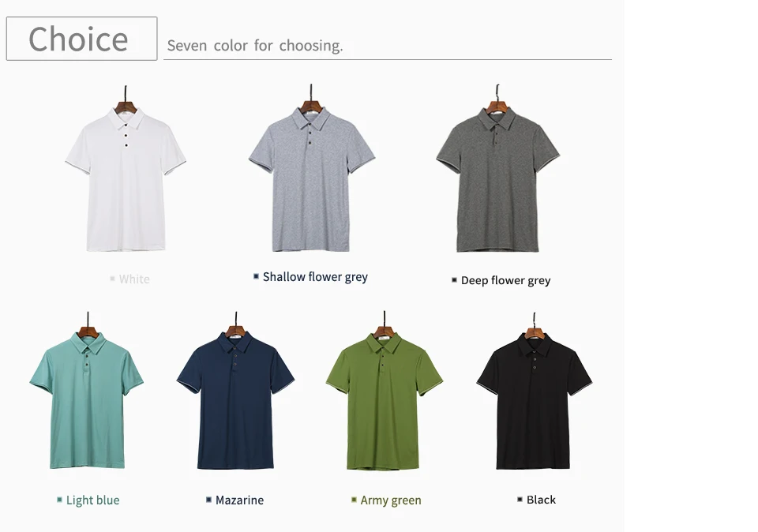
Task: Click the black swatch beside Black label
Action: pyautogui.click(x=520, y=499)
